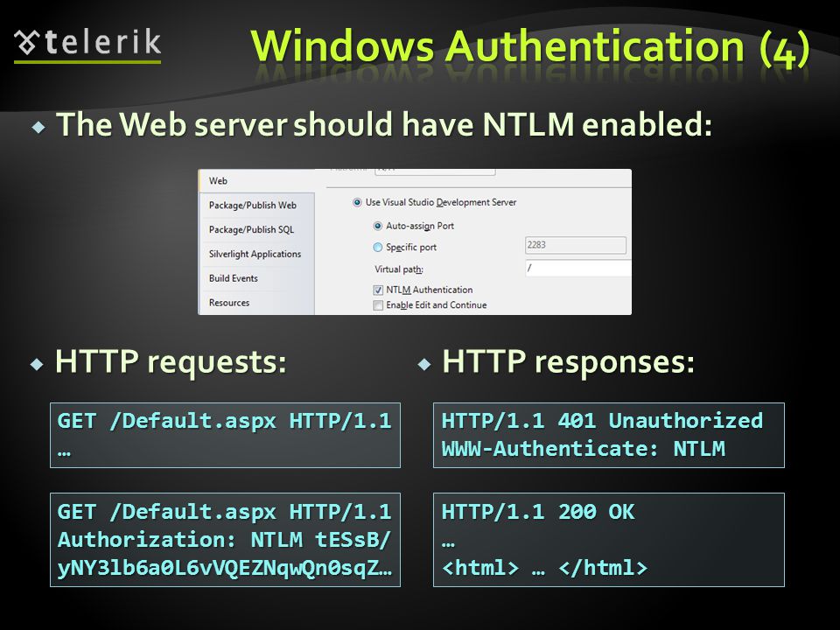Click the 'HTTP/1.1 200 OK' line
Viewport: 840px width, 630px height.
coord(538,512)
